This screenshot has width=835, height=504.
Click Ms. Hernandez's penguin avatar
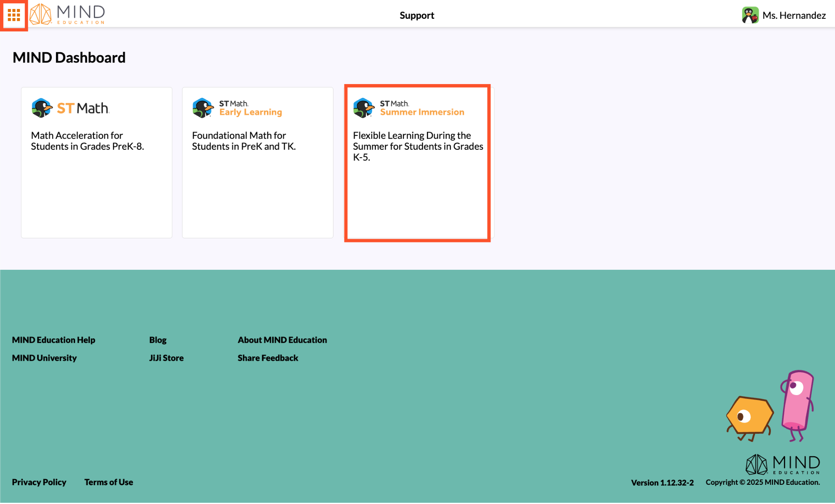coord(750,15)
